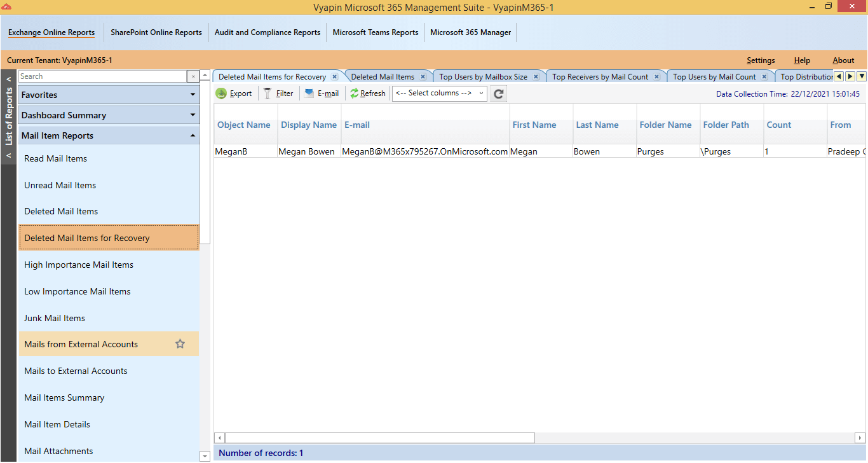Switch to Exchange Online Reports
Screen dimensions: 868x463
click(51, 32)
